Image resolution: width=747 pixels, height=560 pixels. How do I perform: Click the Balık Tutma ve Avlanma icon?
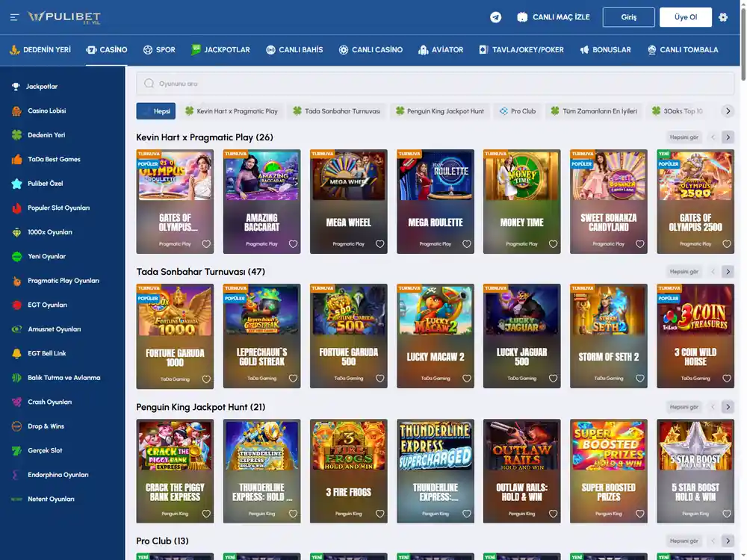[16, 378]
